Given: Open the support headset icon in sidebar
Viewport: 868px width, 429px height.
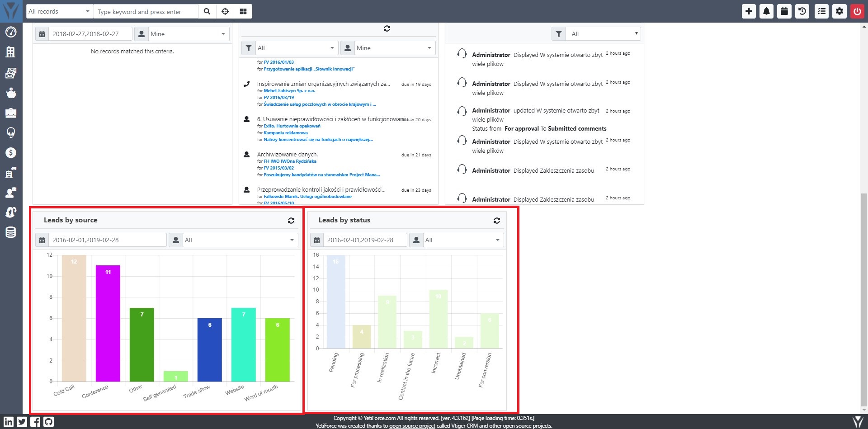Looking at the screenshot, I should click(x=11, y=132).
